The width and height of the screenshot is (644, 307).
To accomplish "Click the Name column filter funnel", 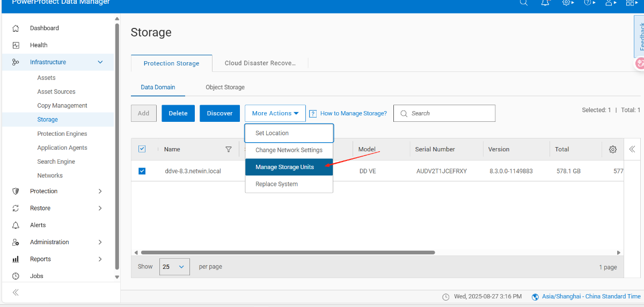I will click(x=229, y=149).
